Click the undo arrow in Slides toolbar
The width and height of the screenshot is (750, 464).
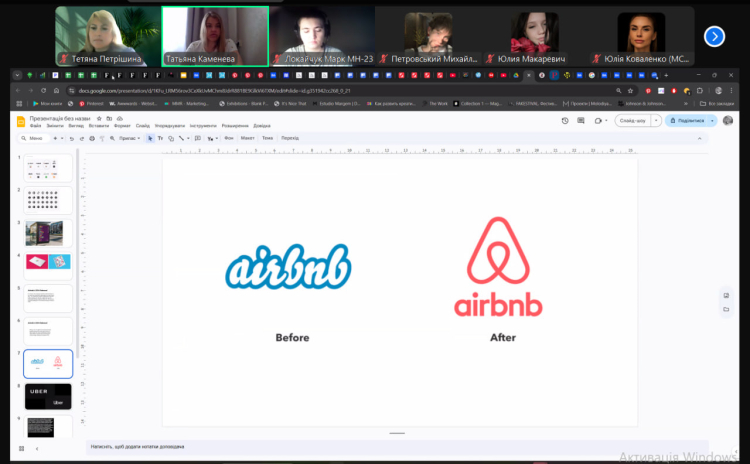(72, 138)
